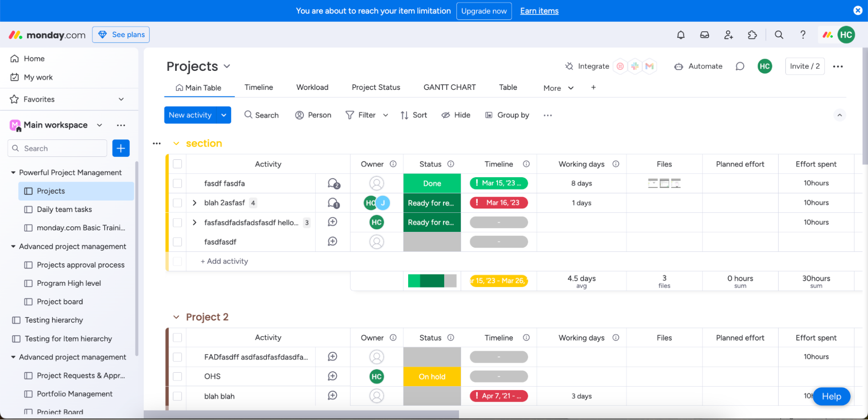The image size is (868, 420).
Task: Check the fasdf fasdfa row checkbox
Action: point(177,183)
